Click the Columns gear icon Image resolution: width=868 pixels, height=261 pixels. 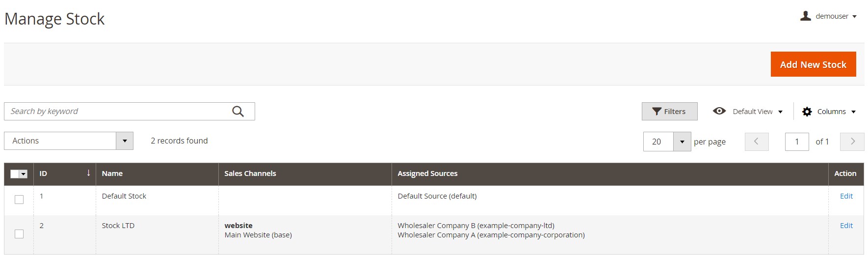807,112
